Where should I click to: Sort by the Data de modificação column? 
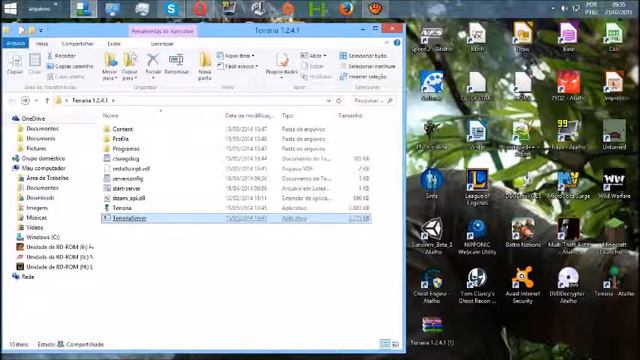click(x=249, y=116)
